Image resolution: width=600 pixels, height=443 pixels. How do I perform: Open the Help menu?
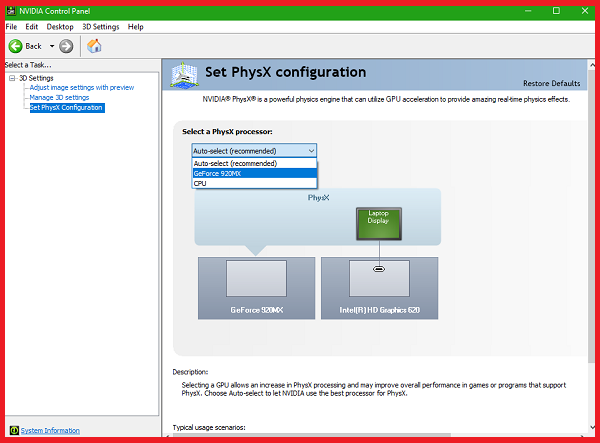[135, 27]
